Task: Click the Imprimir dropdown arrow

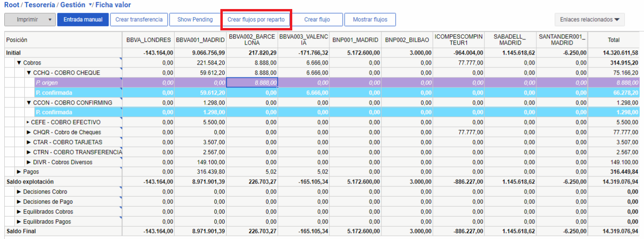Action: click(50, 19)
